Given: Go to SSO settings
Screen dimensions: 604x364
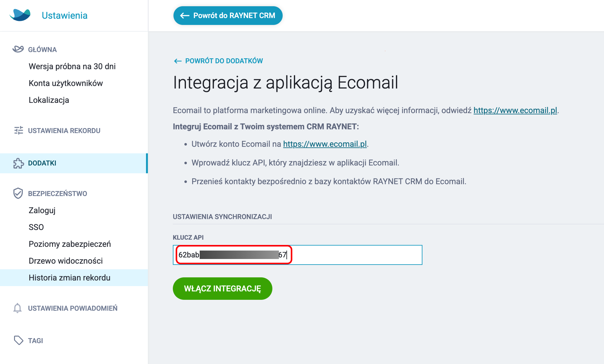Looking at the screenshot, I should (x=36, y=227).
